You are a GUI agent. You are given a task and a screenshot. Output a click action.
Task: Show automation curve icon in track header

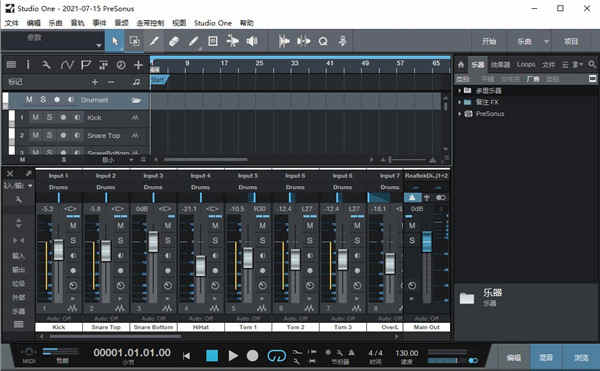pyautogui.click(x=67, y=65)
